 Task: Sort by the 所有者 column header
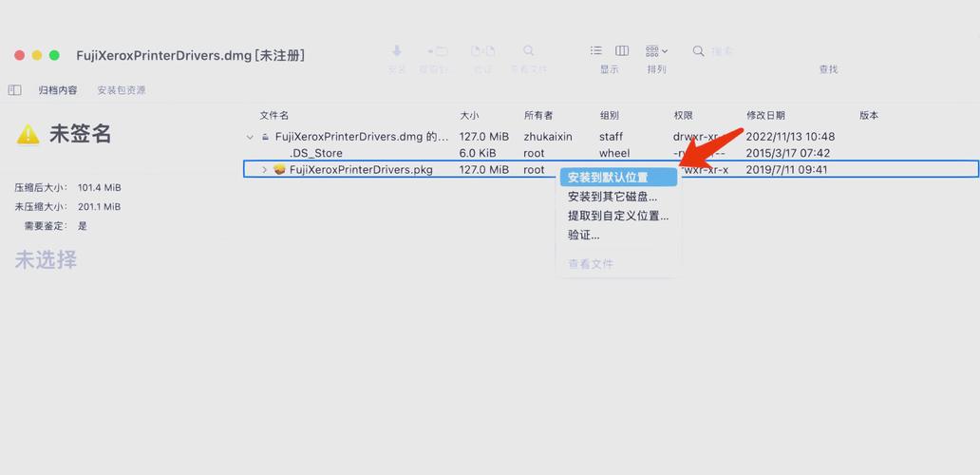click(x=538, y=116)
